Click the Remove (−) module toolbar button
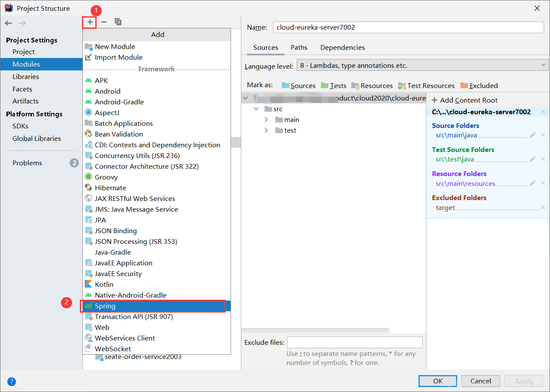550x392 pixels. coord(104,21)
